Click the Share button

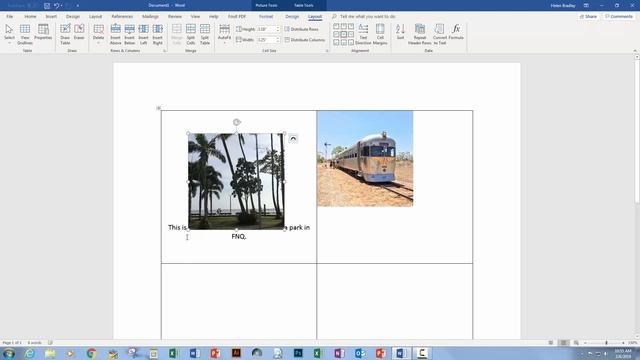click(588, 16)
